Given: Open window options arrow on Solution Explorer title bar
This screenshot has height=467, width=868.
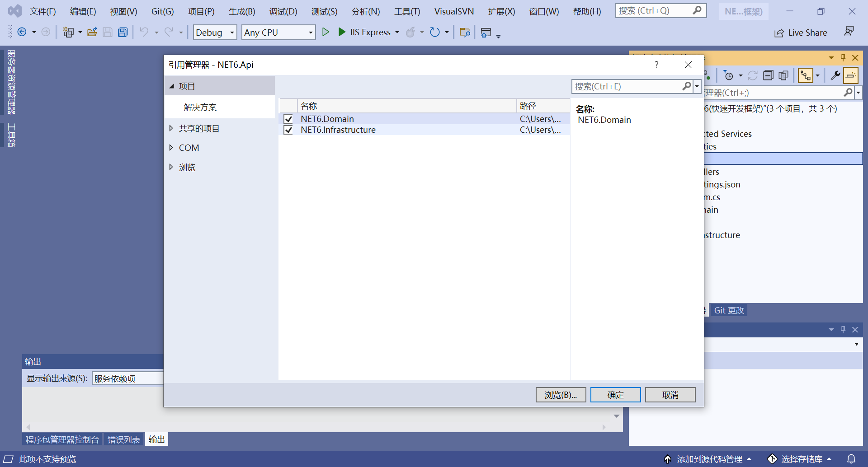Looking at the screenshot, I should (x=831, y=57).
